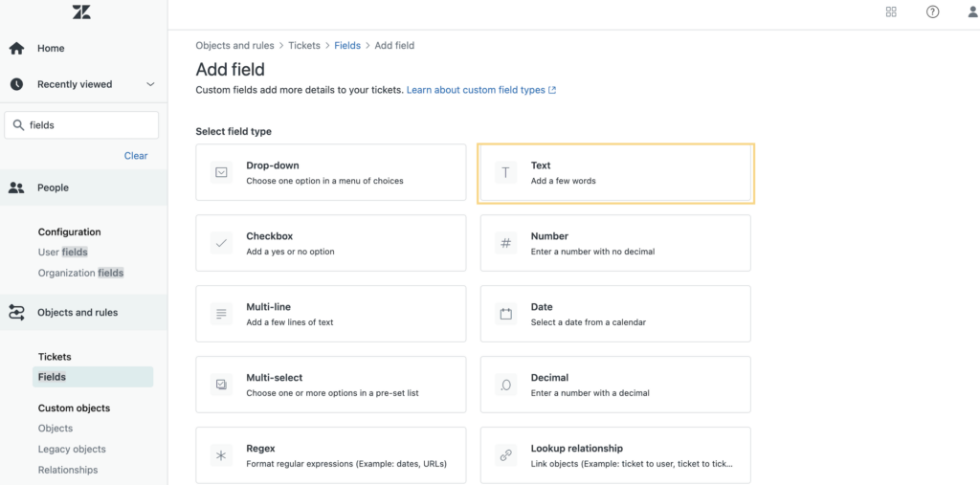
Task: Click the Clear search link
Action: click(136, 156)
